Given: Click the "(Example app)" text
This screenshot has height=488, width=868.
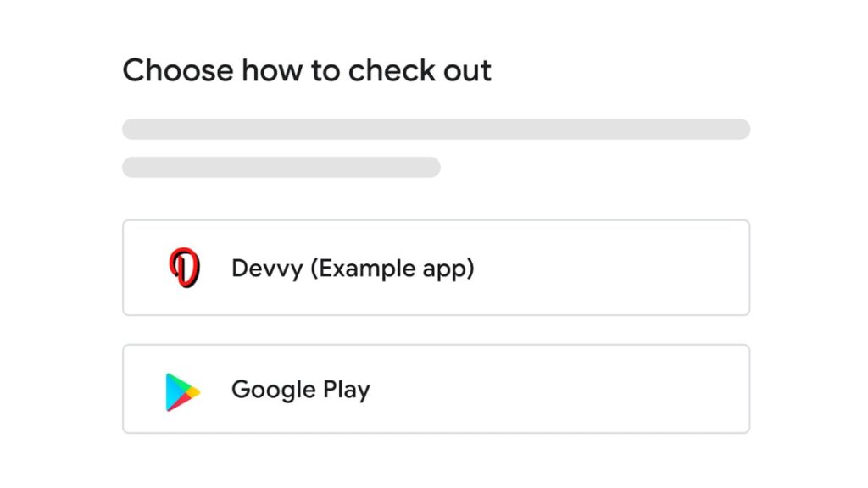Looking at the screenshot, I should pos(392,269).
